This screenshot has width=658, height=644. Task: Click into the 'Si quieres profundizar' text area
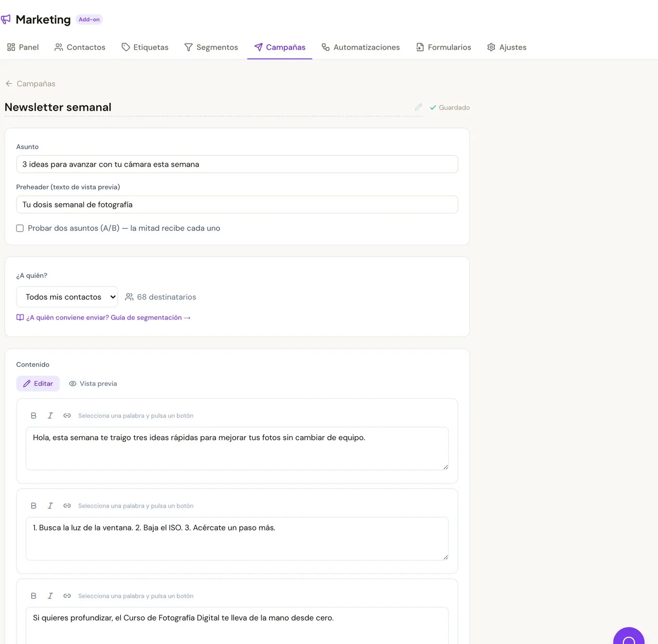(237, 625)
